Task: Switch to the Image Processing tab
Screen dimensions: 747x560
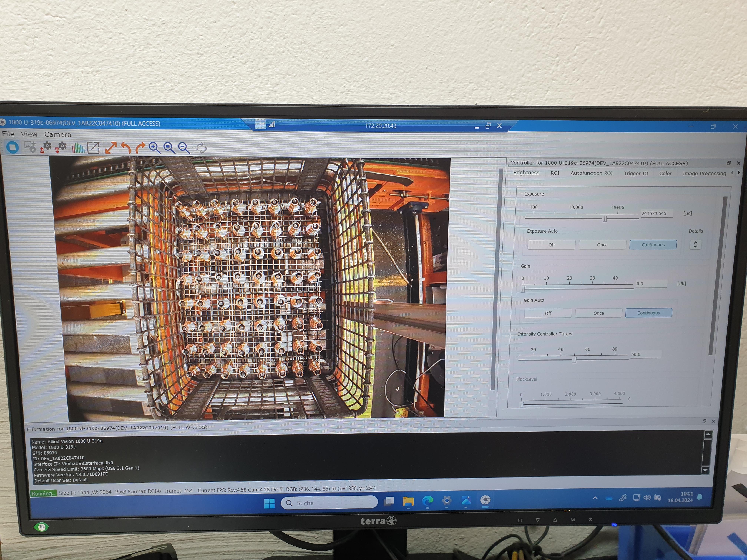Action: point(704,173)
